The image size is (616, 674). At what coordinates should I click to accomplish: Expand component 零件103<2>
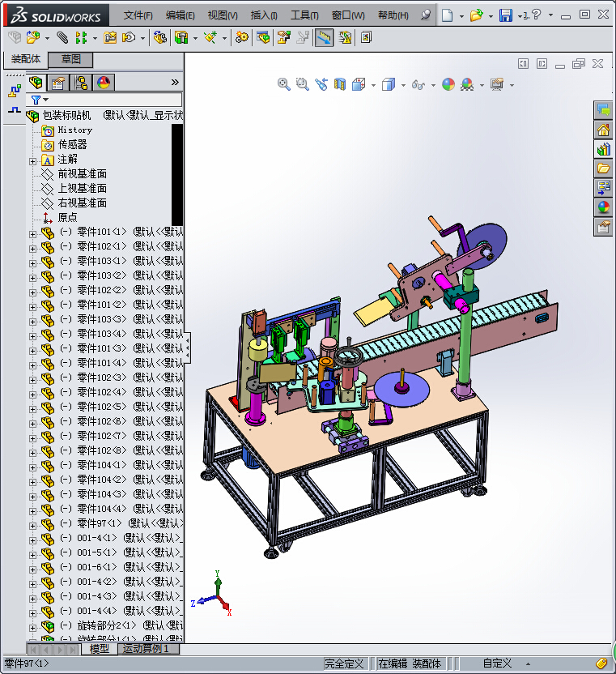tap(32, 278)
